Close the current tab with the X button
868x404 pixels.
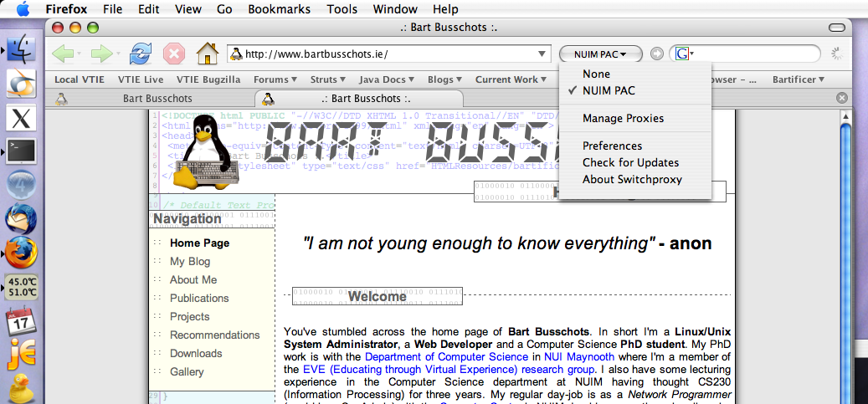coord(841,98)
